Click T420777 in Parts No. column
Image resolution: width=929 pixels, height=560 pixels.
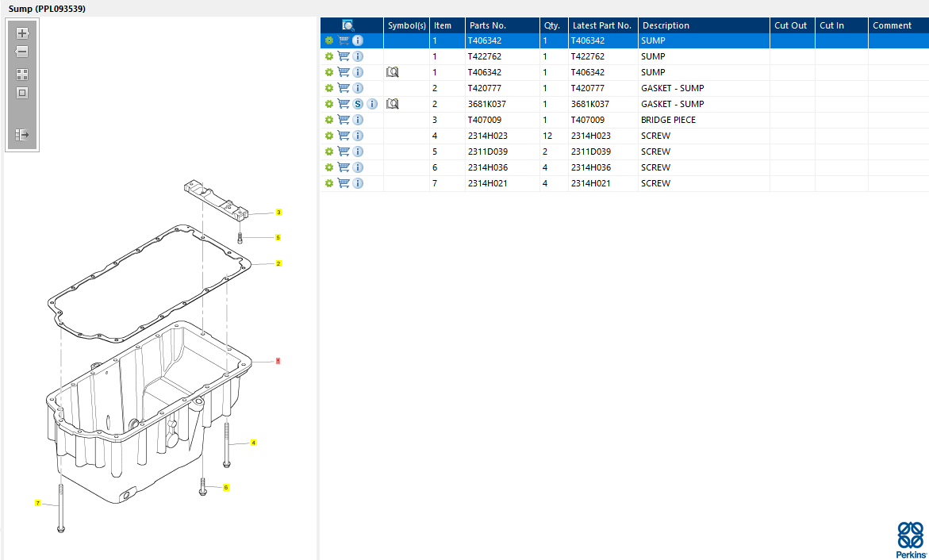484,88
